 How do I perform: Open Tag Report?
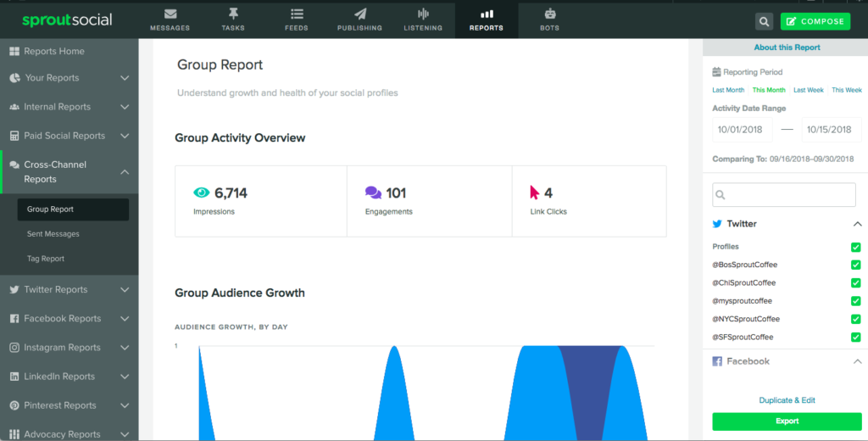(46, 259)
